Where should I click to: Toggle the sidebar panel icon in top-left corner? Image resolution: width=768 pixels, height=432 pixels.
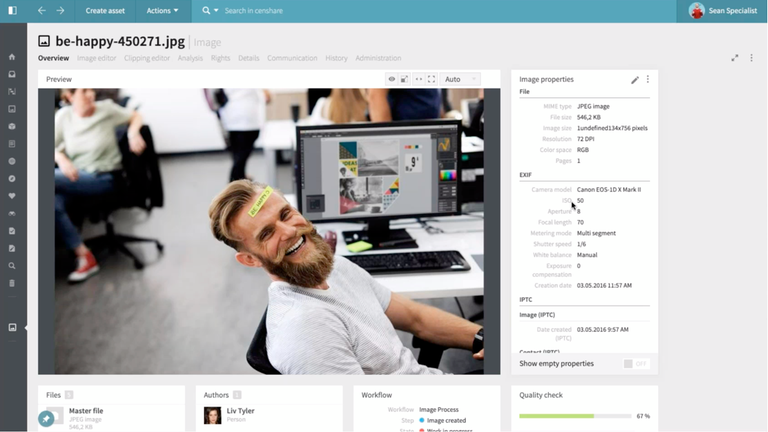[12, 10]
